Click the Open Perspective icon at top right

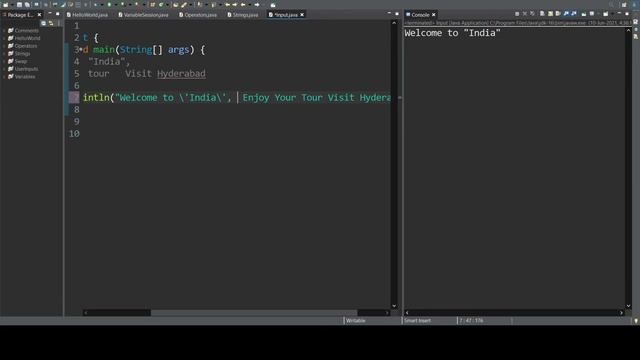[624, 4]
